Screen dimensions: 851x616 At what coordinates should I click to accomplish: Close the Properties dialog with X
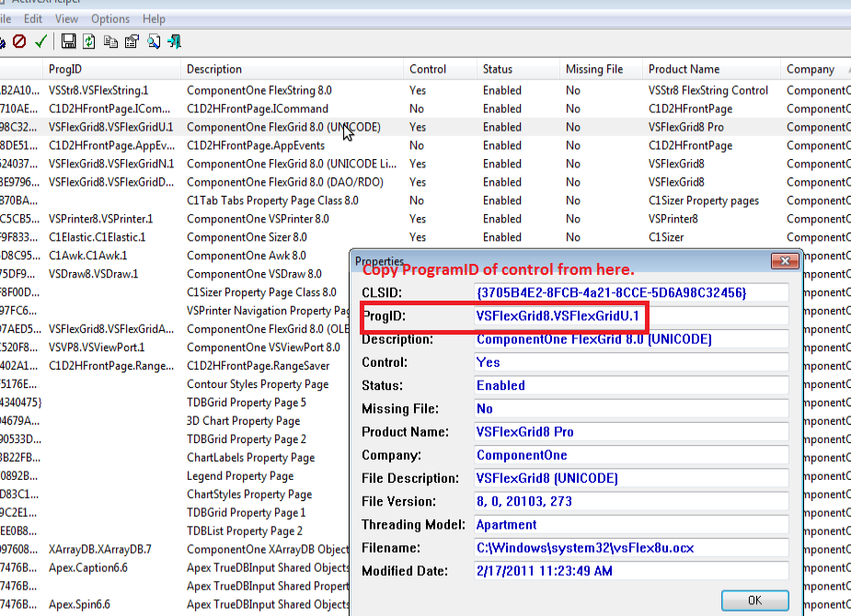[x=785, y=261]
